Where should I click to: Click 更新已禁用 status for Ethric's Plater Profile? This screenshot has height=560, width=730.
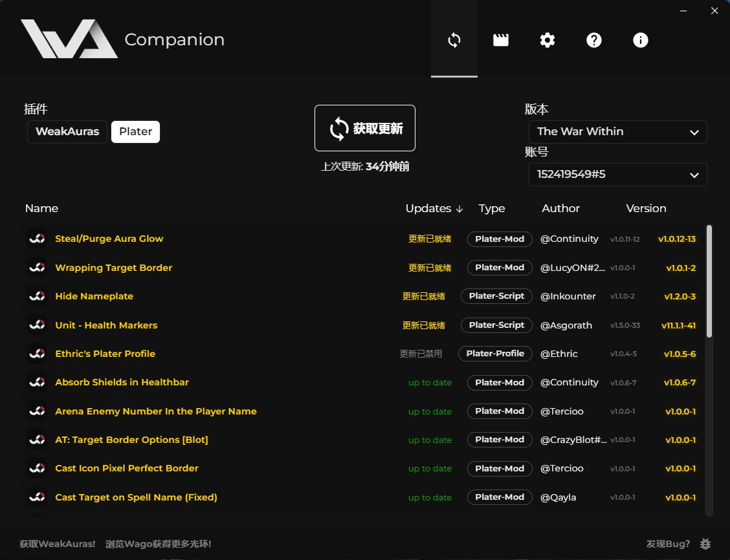click(421, 354)
